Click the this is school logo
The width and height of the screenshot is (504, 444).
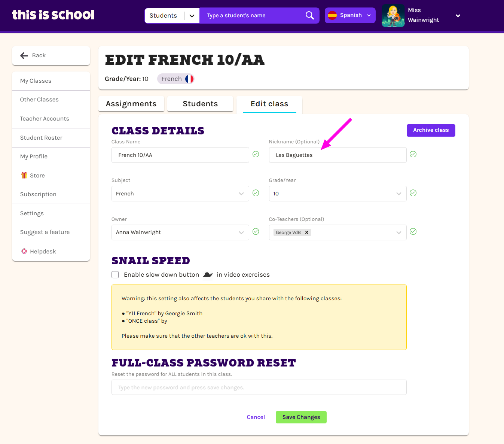[53, 15]
